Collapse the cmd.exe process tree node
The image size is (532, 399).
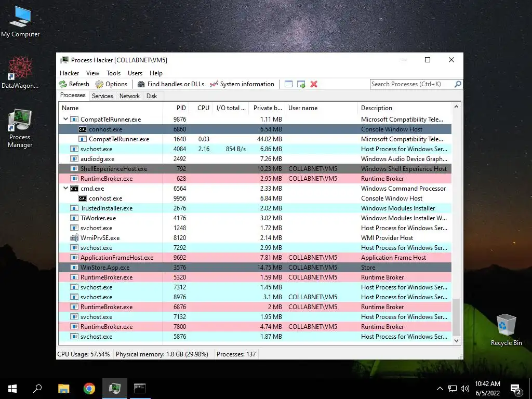click(x=65, y=188)
